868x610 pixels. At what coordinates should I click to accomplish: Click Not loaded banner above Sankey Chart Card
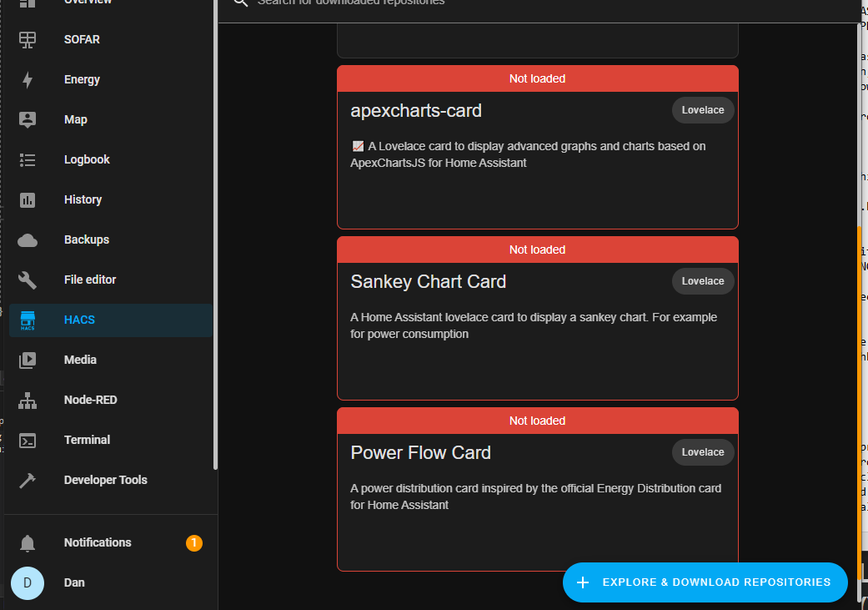(538, 250)
